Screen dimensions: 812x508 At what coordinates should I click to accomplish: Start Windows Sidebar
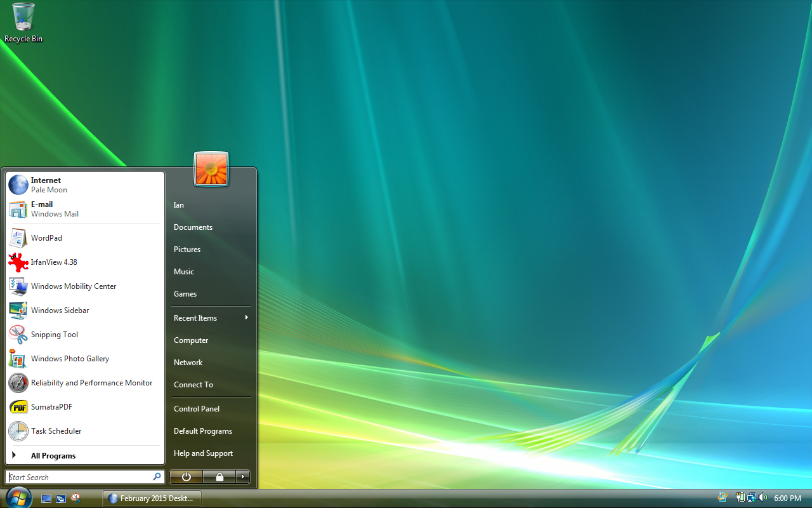pos(85,311)
